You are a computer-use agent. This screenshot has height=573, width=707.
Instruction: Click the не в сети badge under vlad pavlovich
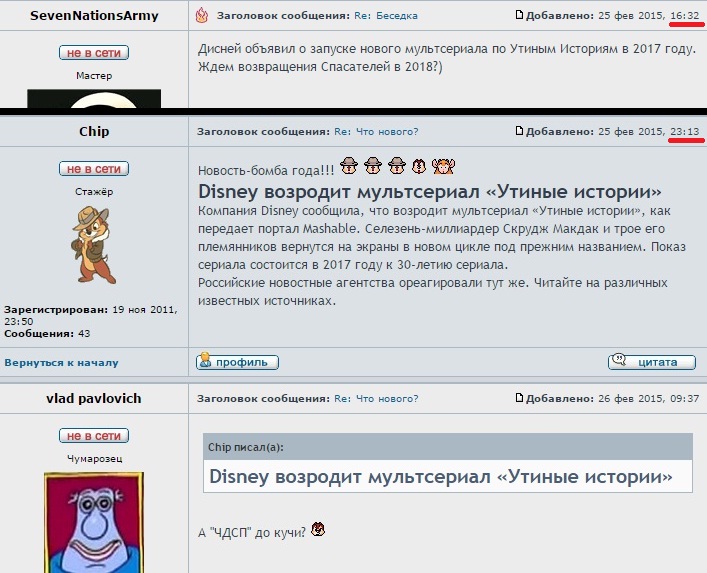tap(94, 435)
